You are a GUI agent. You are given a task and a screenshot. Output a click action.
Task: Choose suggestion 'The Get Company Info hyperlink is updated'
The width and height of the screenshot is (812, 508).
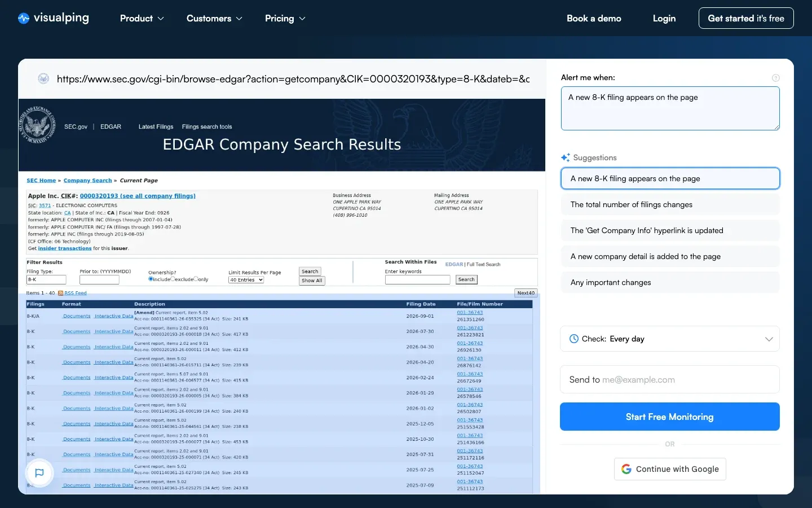coord(670,230)
